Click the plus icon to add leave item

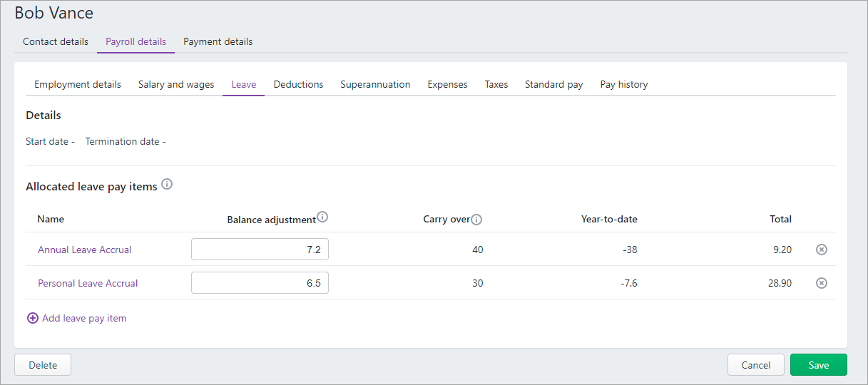pos(33,318)
